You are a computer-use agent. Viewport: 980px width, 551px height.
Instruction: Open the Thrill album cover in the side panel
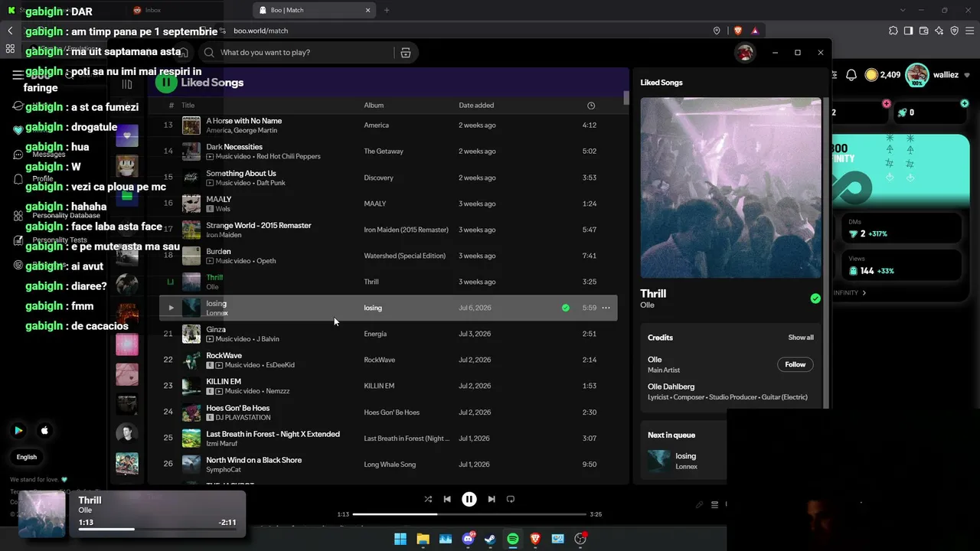click(731, 187)
